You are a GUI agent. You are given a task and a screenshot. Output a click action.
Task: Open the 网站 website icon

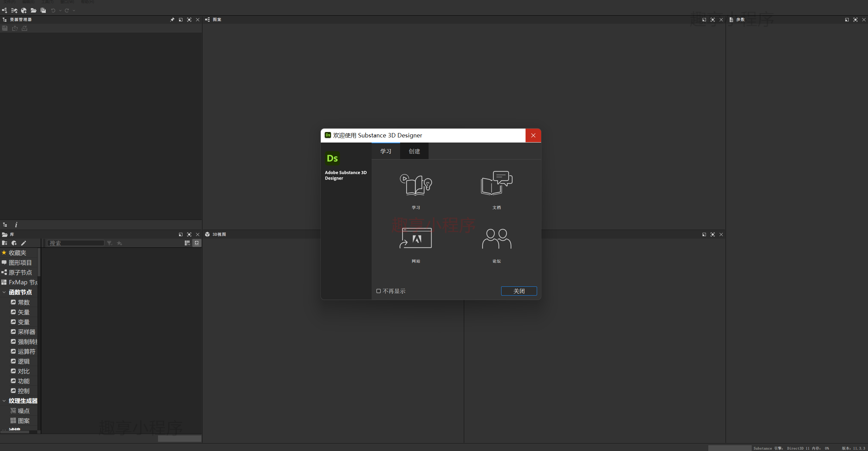click(416, 238)
